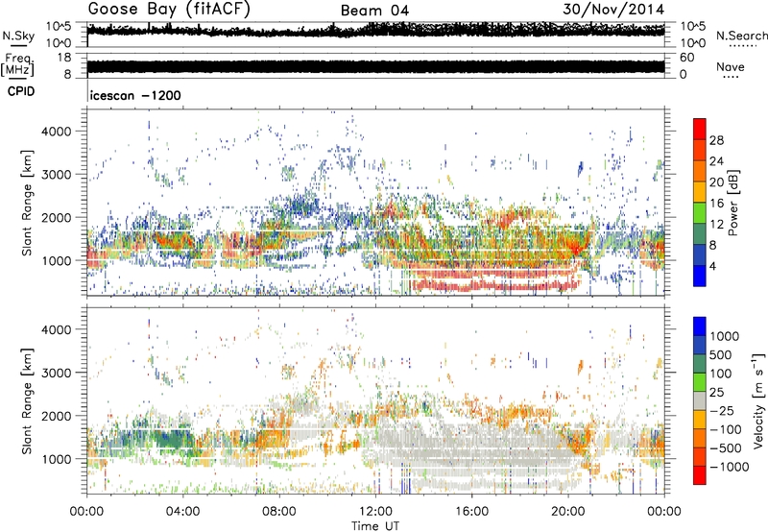This screenshot has height=532, width=768.
Task: Click the '1000' range tick of velocity panel
Action: [56, 459]
